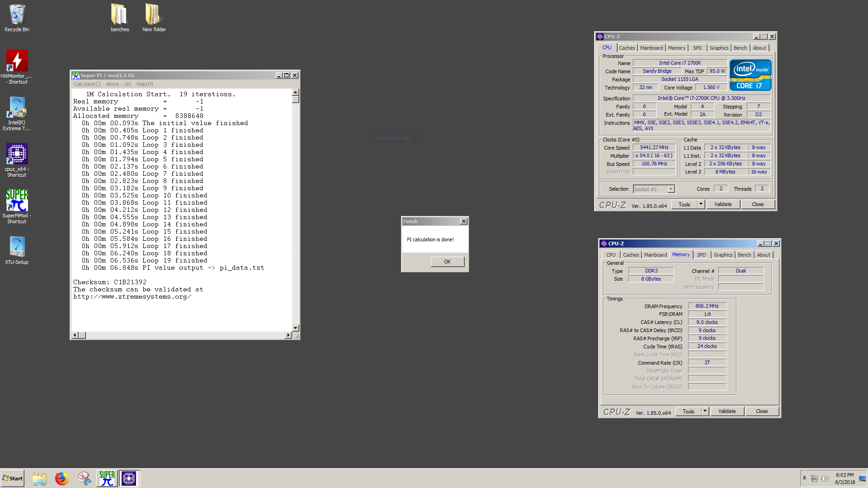Click Close button in lower CPU-Z window
868x488 pixels.
pos(762,412)
